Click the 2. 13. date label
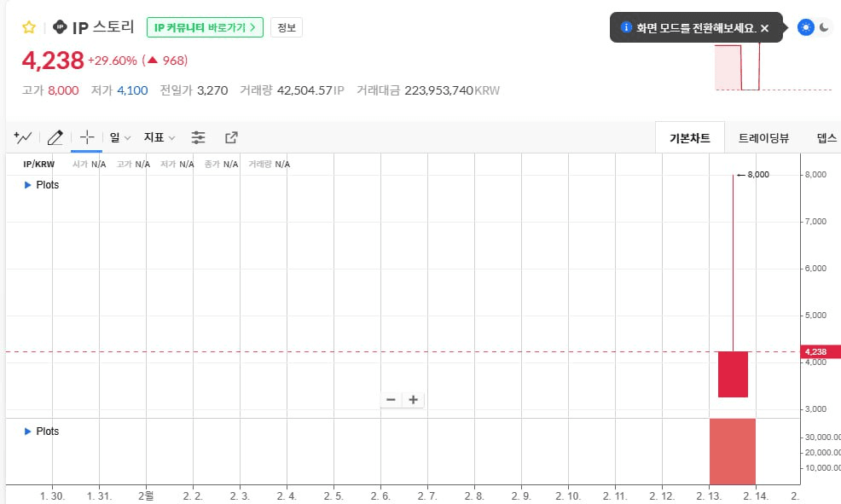The height and width of the screenshot is (504, 841). pyautogui.click(x=709, y=496)
